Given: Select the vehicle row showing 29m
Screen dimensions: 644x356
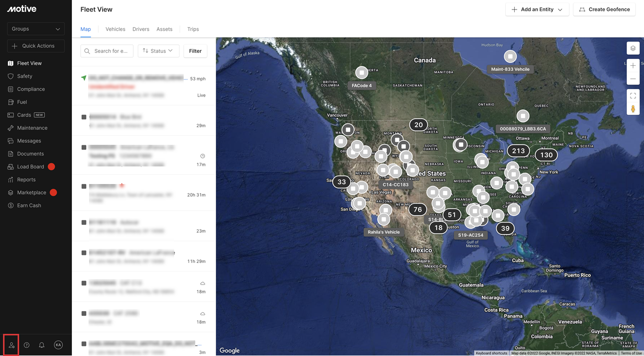Looking at the screenshot, I should click(x=144, y=121).
